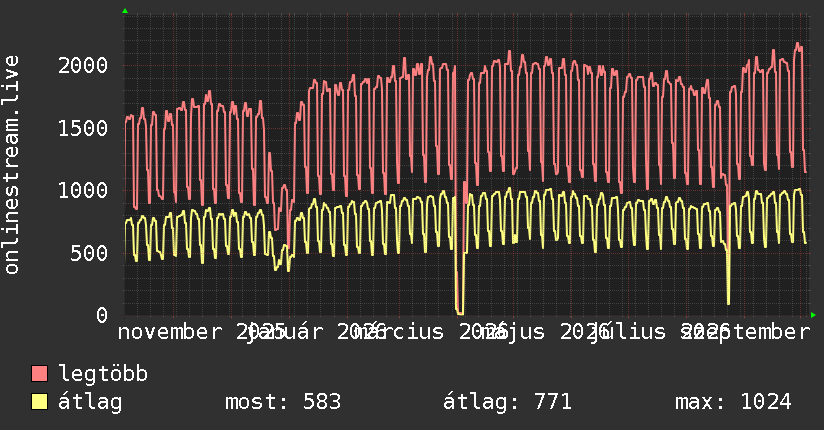This screenshot has width=824, height=430.
Task: Click the 2000 y-axis label
Action: pyautogui.click(x=83, y=66)
